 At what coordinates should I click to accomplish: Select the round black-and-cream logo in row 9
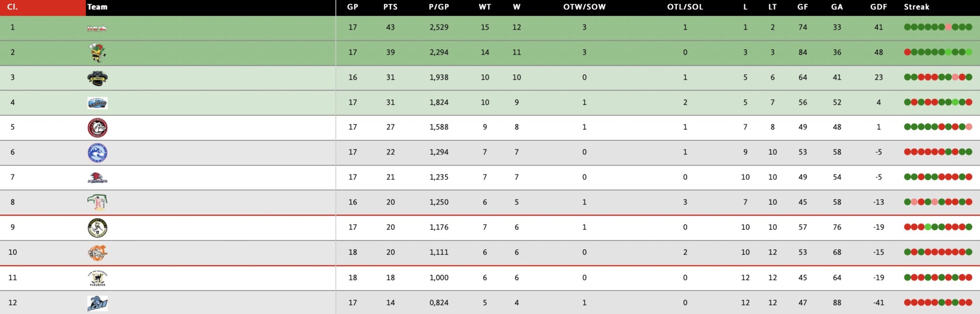click(x=97, y=228)
